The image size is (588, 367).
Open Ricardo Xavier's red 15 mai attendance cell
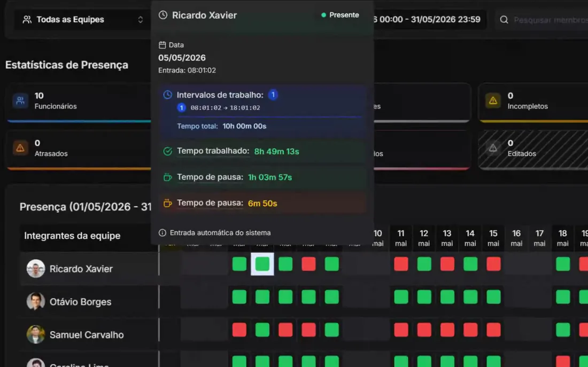click(x=493, y=264)
